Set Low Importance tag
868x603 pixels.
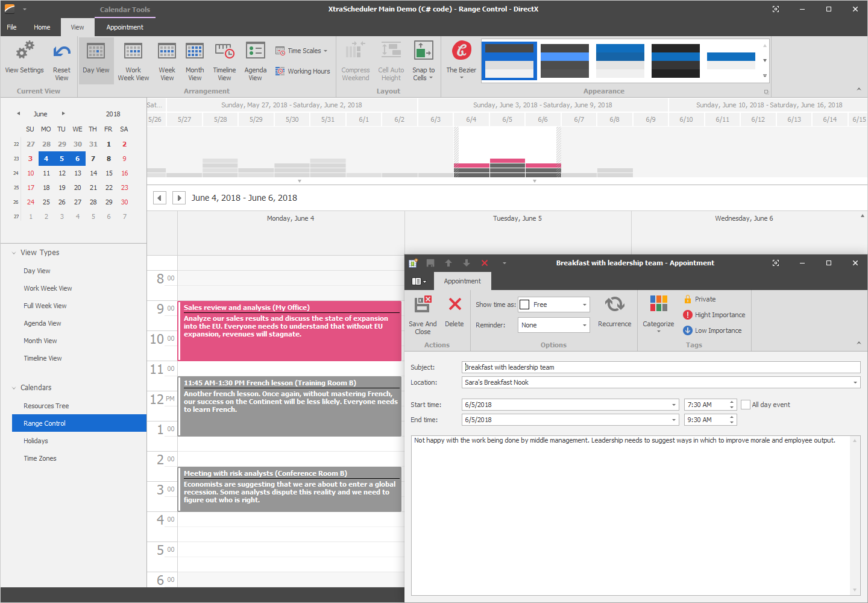[x=712, y=330]
